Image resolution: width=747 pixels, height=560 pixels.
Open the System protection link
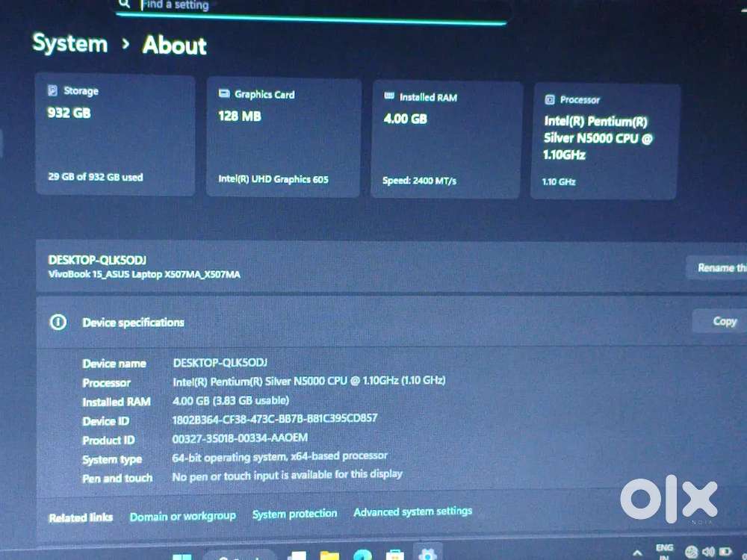pyautogui.click(x=294, y=514)
